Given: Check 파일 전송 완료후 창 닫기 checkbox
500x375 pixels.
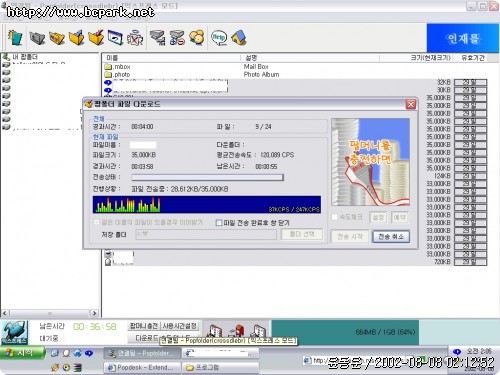Looking at the screenshot, I should coord(219,223).
